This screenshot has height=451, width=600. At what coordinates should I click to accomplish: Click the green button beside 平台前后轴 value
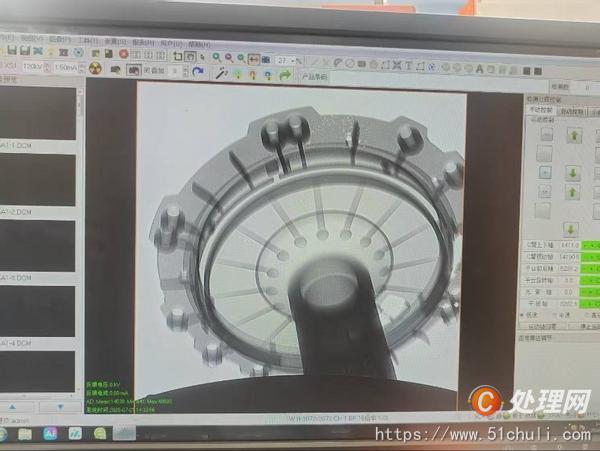590,269
